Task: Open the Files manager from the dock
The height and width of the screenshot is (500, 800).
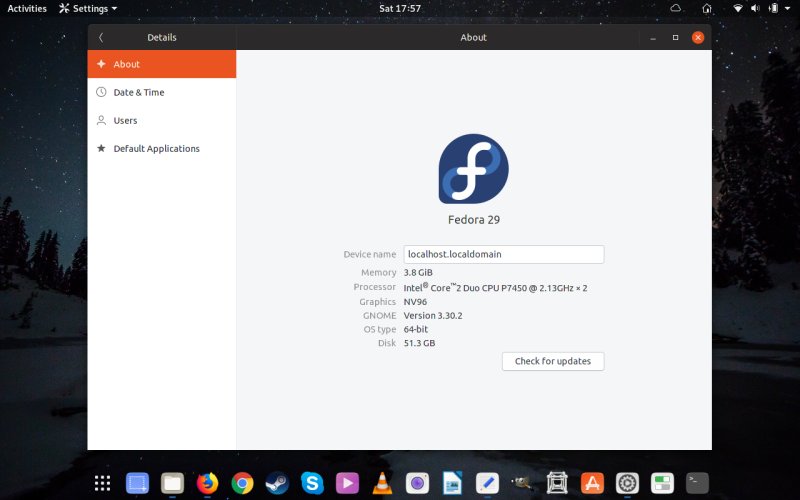Action: click(172, 484)
